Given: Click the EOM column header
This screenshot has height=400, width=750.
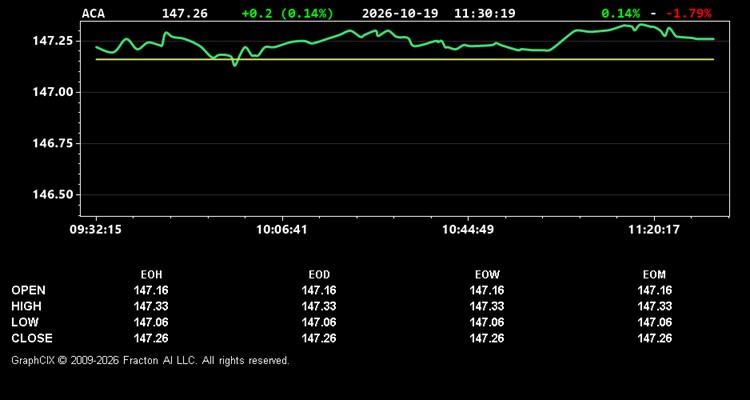Looking at the screenshot, I should click(x=654, y=275).
